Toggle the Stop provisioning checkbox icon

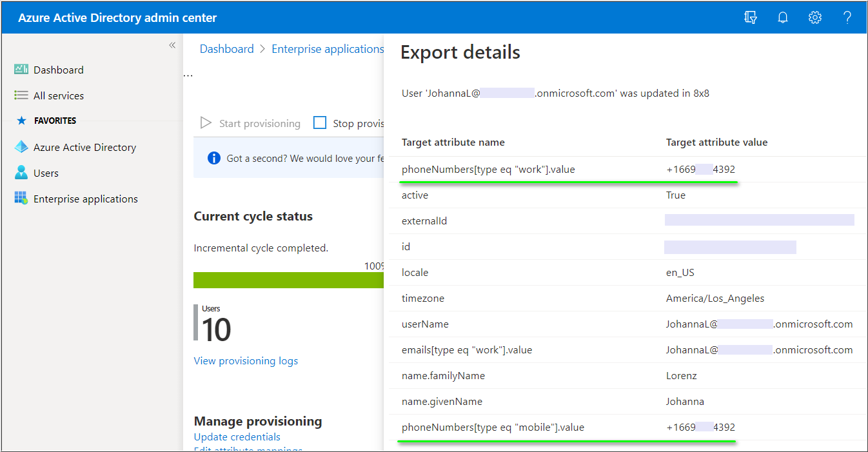pos(320,123)
